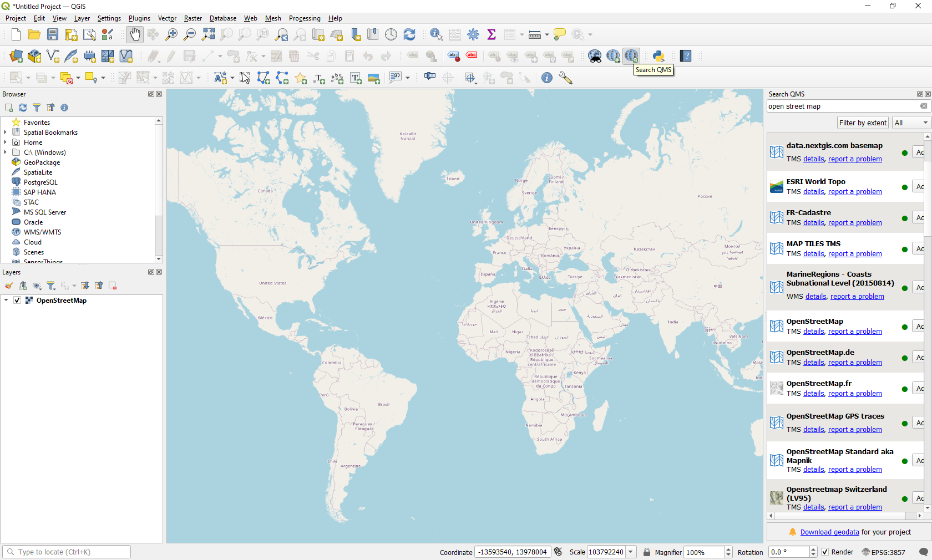Toggle the scale lock icon

647,552
